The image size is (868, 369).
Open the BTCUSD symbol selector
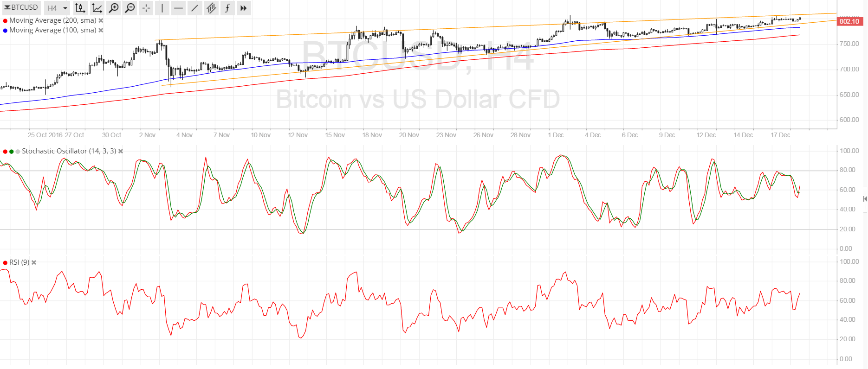(21, 8)
